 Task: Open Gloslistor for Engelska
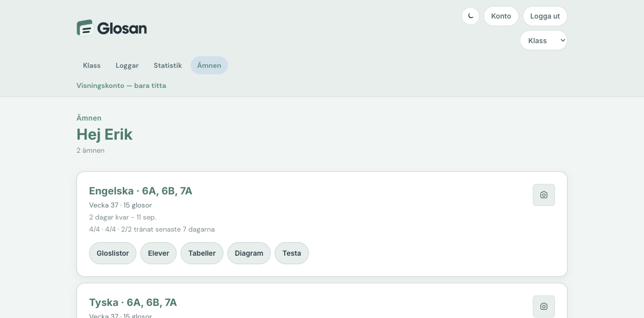point(113,253)
